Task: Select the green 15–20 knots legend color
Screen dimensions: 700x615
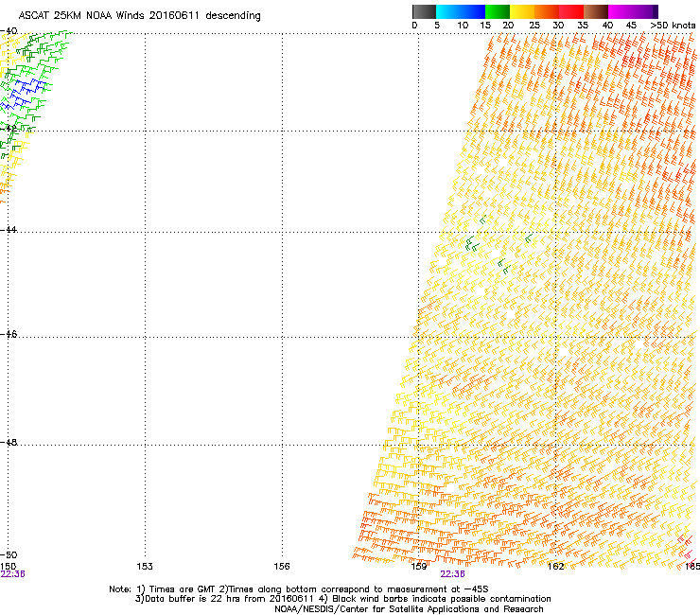Action: [x=498, y=11]
